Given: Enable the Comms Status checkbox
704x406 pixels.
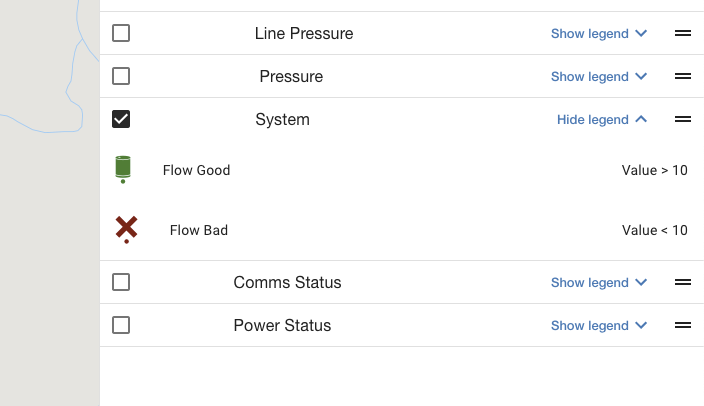Looking at the screenshot, I should 121,282.
